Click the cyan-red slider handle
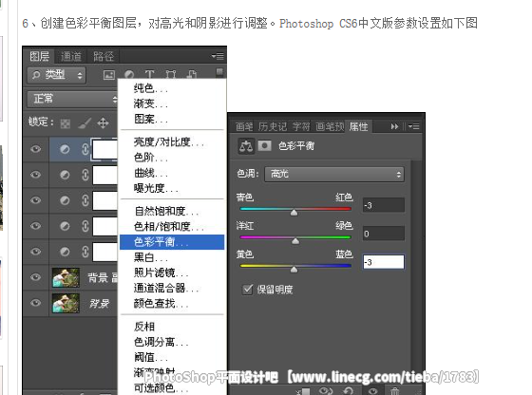Image resolution: width=532 pixels, height=395 pixels. 294,212
